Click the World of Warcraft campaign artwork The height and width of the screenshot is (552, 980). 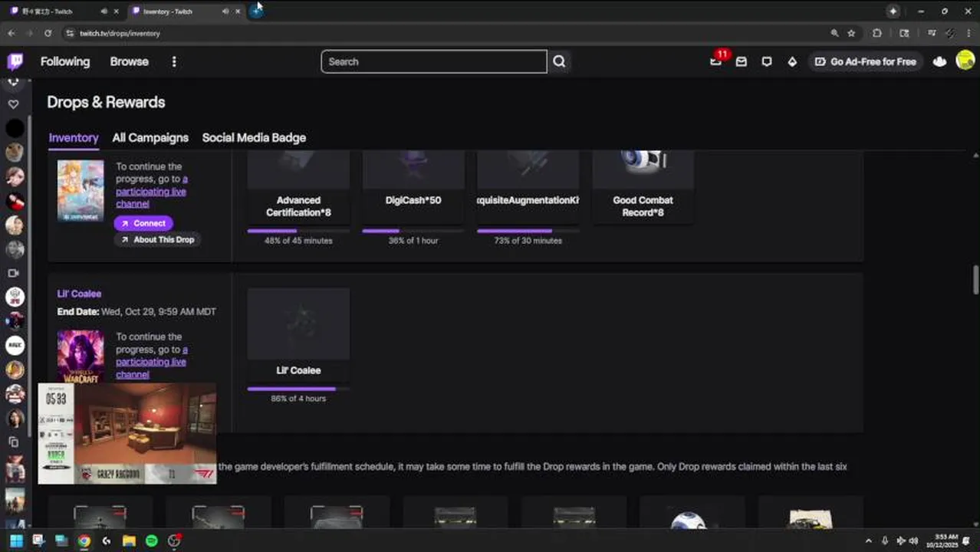click(x=81, y=356)
